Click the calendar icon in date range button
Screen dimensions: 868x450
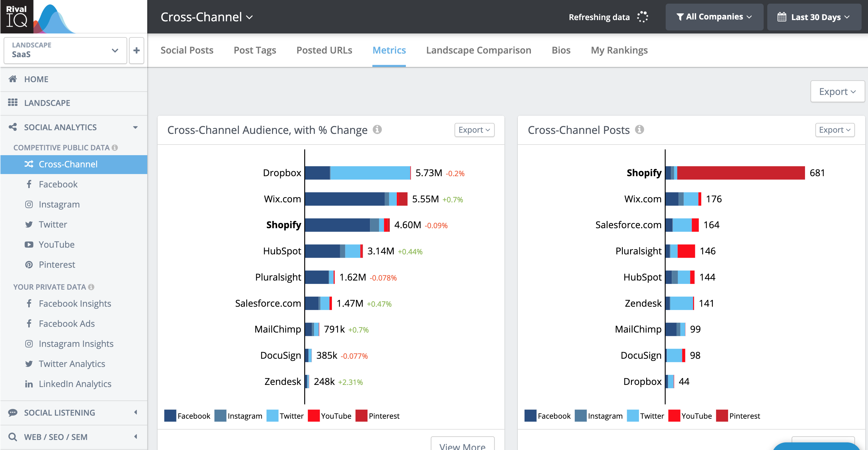point(782,17)
